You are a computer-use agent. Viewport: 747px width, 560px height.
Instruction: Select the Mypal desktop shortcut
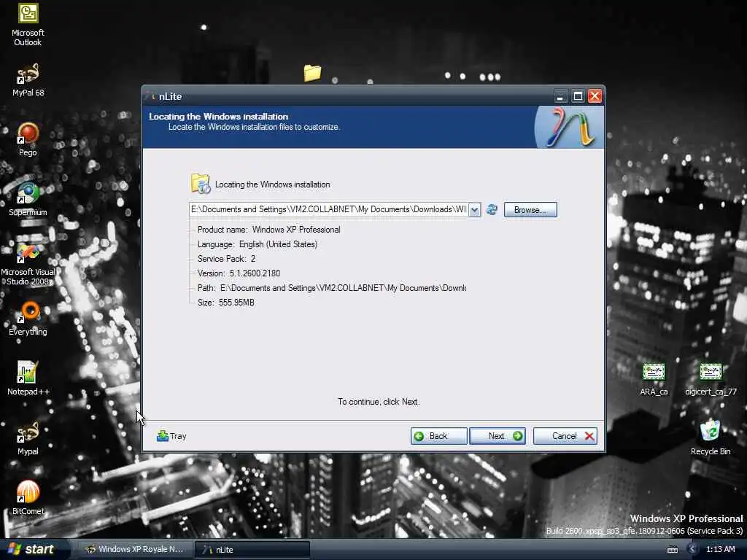pos(28,438)
